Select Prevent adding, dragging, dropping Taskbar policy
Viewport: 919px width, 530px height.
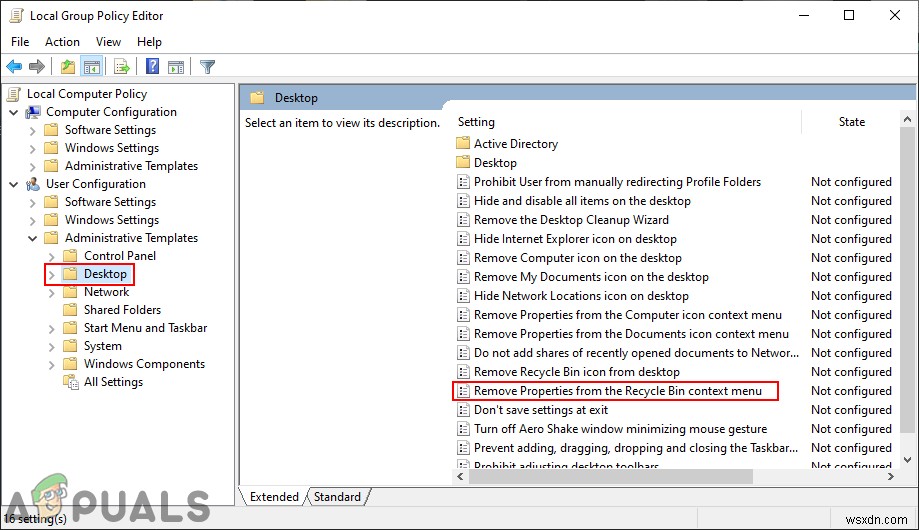point(636,448)
